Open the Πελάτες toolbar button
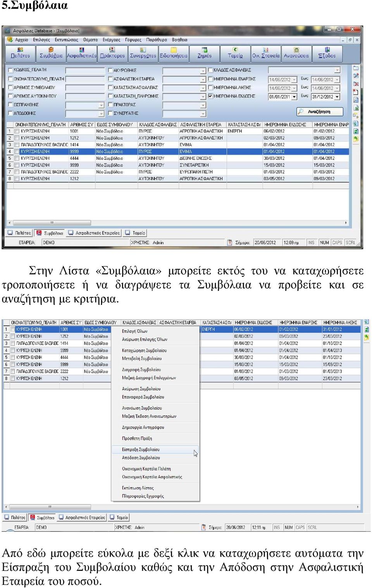The image size is (372, 588). [x=20, y=53]
